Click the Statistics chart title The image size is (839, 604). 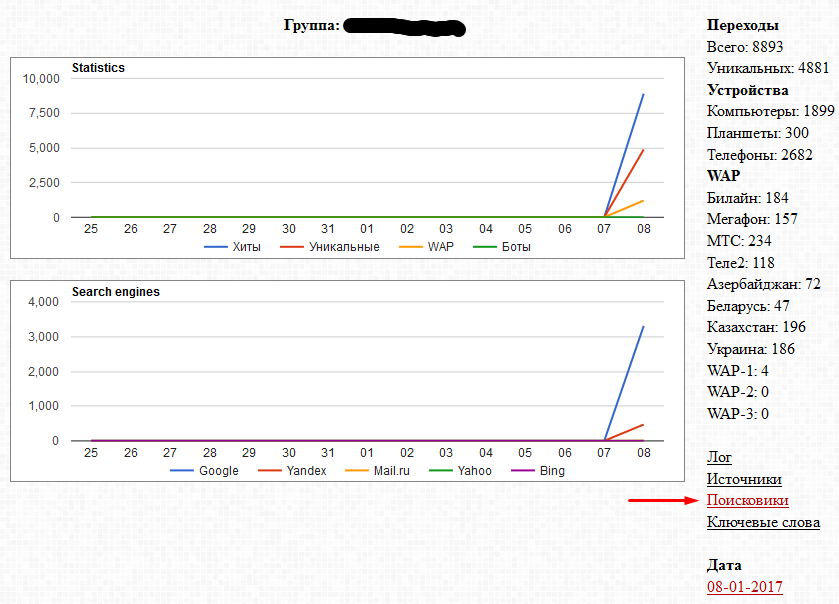point(98,68)
